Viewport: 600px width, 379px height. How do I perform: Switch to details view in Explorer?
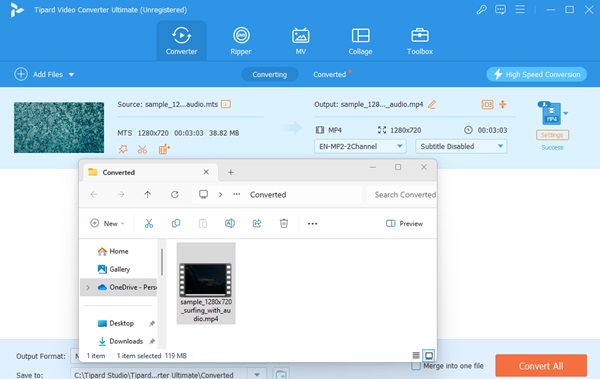416,356
